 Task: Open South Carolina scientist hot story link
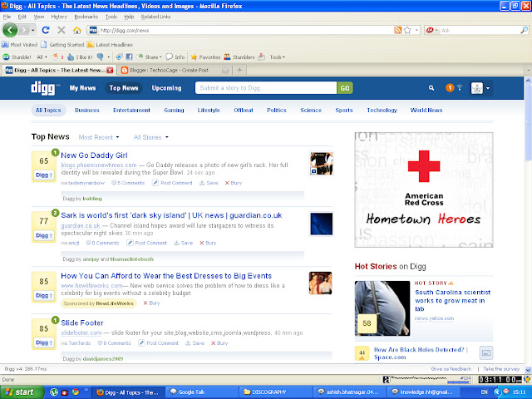pos(452,301)
